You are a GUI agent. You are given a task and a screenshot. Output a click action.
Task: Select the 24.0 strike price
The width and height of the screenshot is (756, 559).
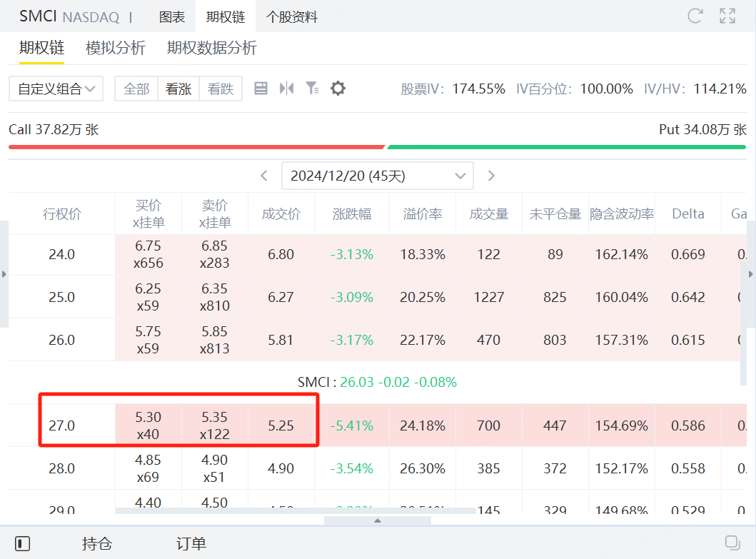click(x=61, y=254)
